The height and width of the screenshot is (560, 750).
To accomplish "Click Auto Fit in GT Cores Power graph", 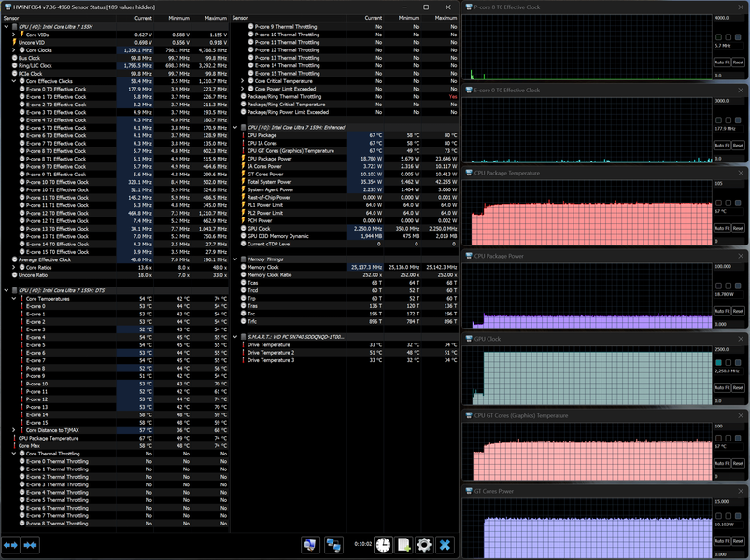I will [x=722, y=541].
